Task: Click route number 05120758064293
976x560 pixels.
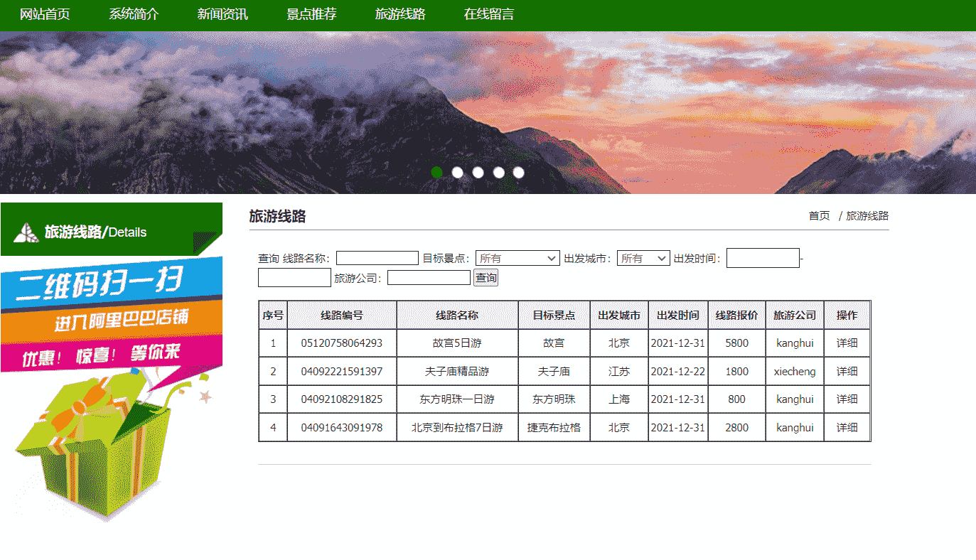Action: (342, 343)
